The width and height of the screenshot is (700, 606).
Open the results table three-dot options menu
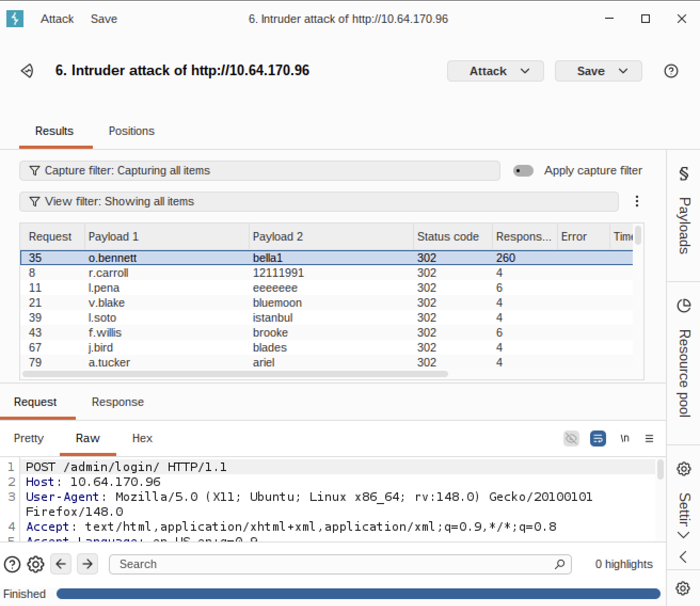[x=637, y=201]
